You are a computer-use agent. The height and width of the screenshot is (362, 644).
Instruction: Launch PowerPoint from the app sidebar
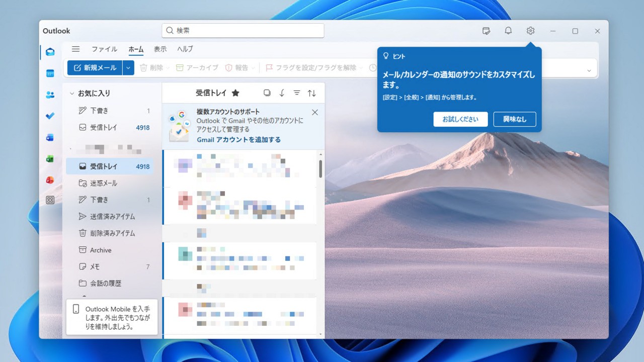(x=50, y=180)
